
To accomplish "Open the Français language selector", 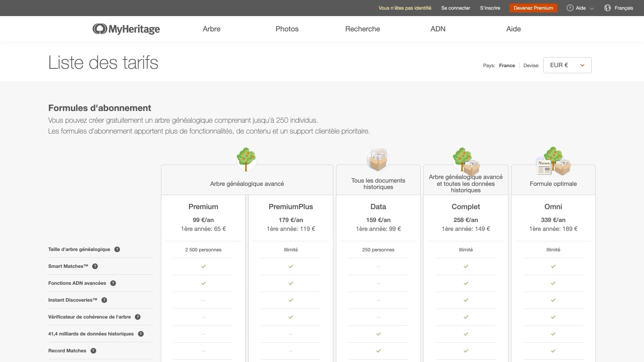I will 623,8.
